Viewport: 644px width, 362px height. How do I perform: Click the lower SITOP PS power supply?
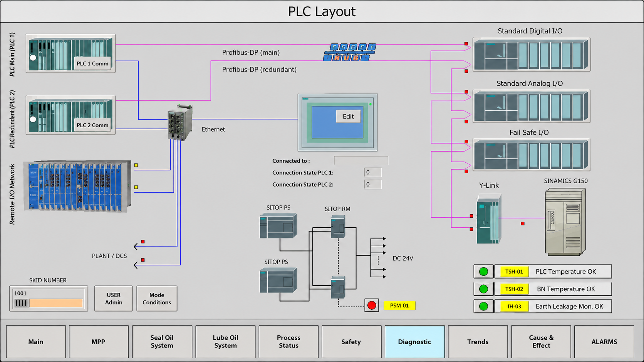coord(278,280)
